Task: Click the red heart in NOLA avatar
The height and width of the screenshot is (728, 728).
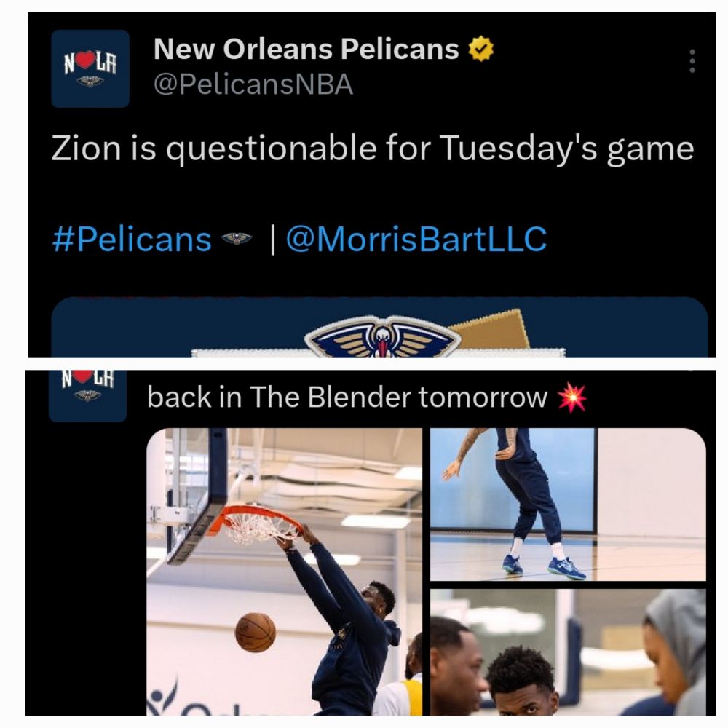Action: click(85, 60)
